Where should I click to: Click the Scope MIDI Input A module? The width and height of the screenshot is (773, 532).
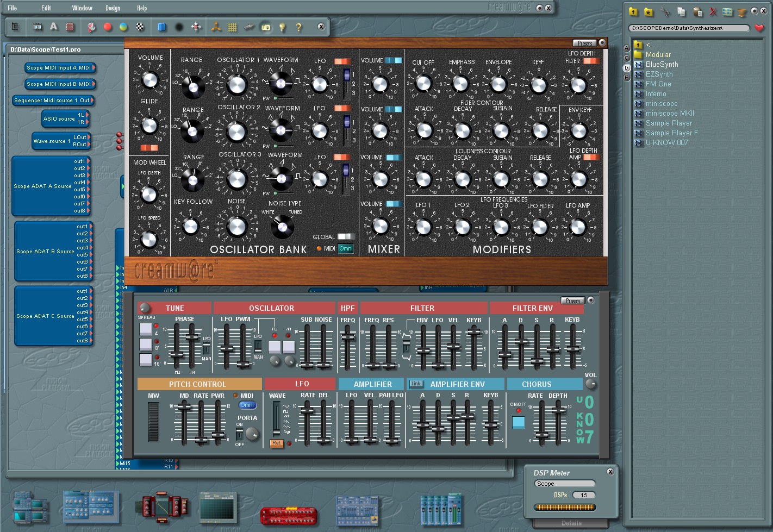tap(60, 68)
